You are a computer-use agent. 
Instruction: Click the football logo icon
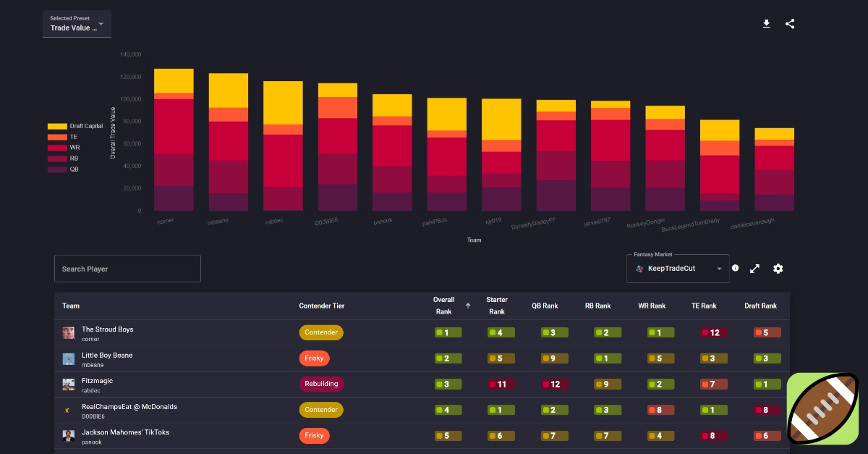coord(822,410)
